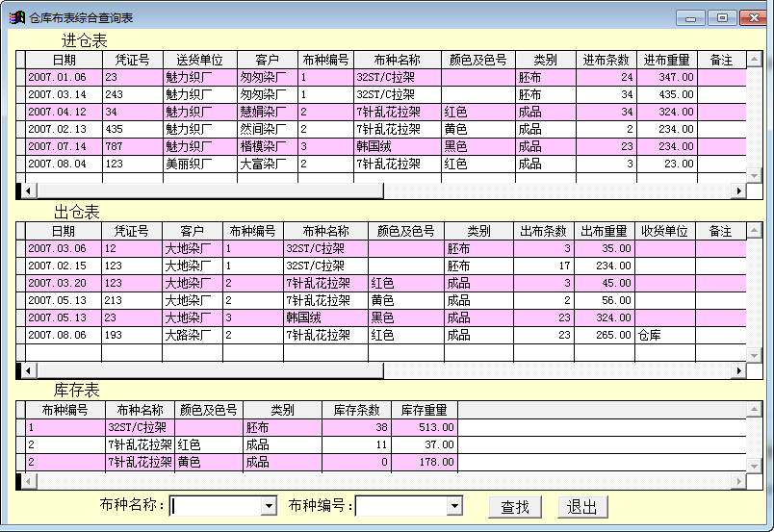
Task: Click 进仓表 horizontal scrollbar thumb
Action: point(210,190)
